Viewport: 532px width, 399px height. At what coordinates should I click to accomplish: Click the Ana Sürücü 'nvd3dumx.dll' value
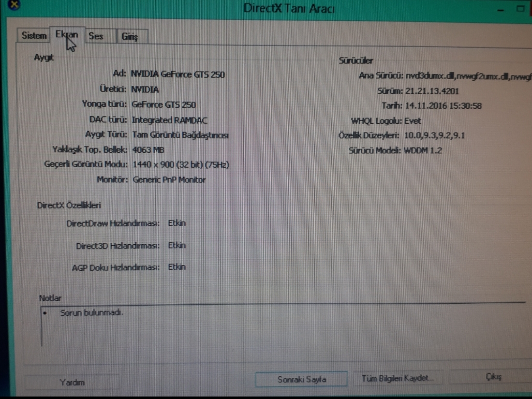[x=469, y=77]
